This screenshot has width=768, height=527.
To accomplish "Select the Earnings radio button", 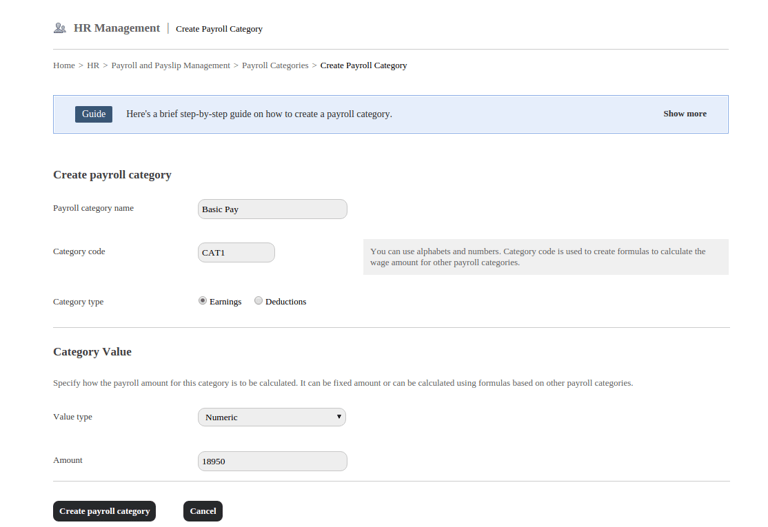I will tap(202, 301).
